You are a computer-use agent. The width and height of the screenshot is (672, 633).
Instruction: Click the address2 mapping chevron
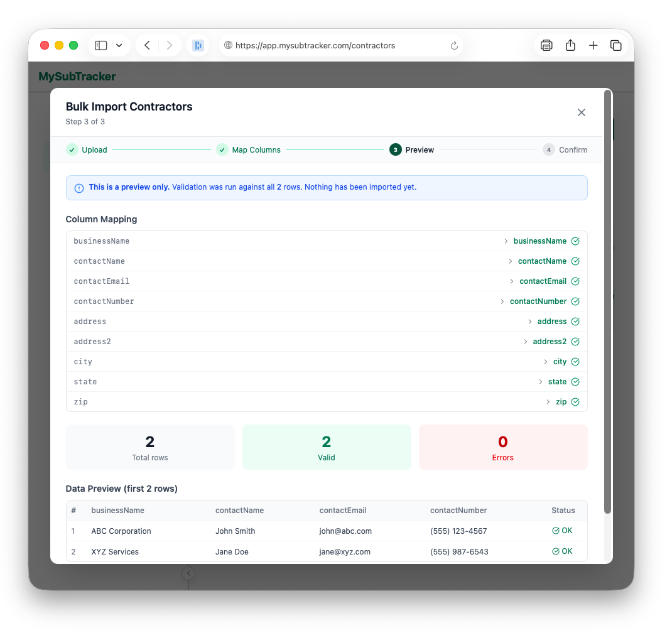526,342
